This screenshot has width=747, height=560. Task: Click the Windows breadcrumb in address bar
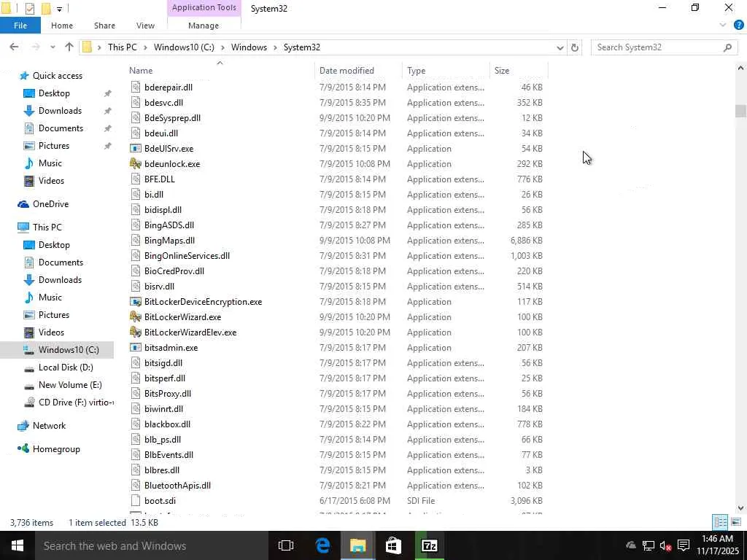click(x=249, y=47)
